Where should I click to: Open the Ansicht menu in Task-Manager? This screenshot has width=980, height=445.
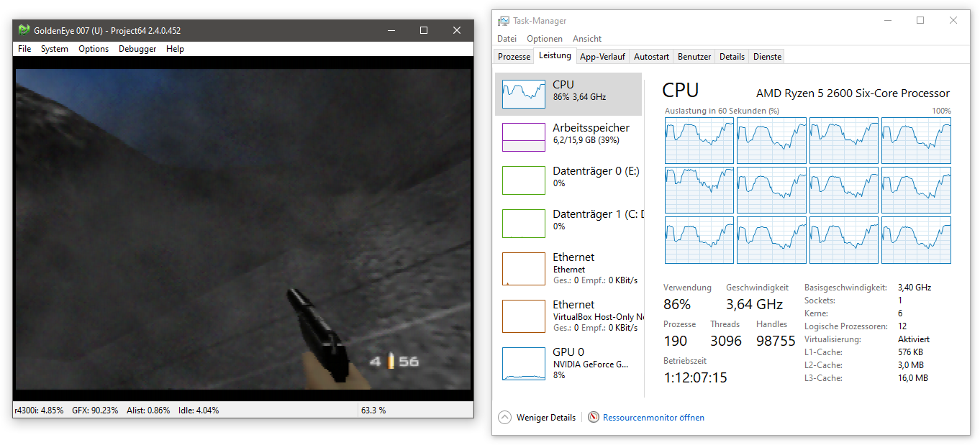click(587, 38)
